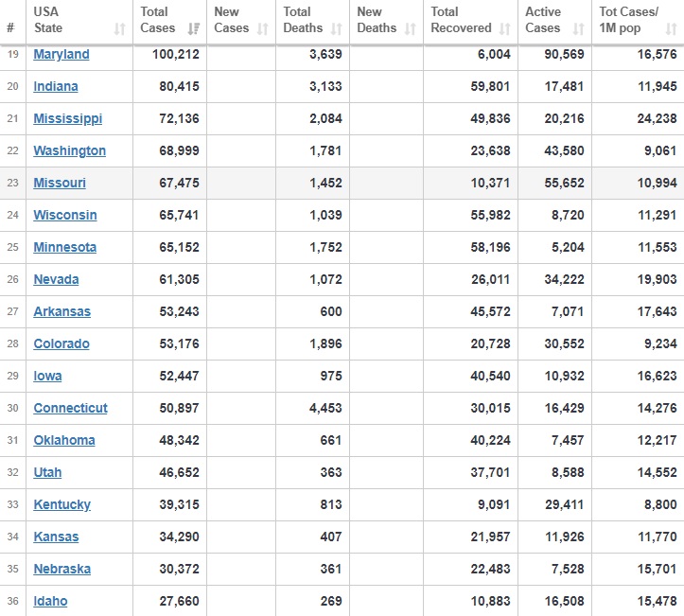Image resolution: width=684 pixels, height=616 pixels.
Task: Click the Total Deaths sort icon
Action: (337, 29)
